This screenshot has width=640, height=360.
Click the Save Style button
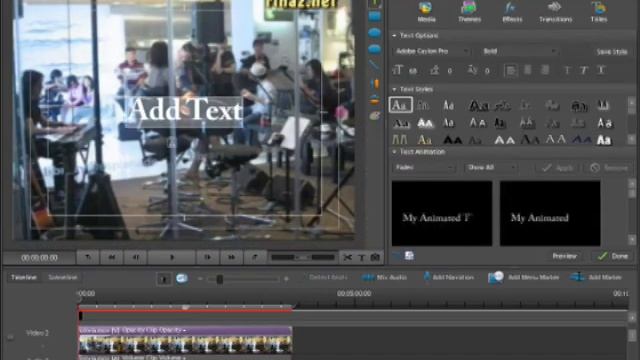click(x=611, y=52)
